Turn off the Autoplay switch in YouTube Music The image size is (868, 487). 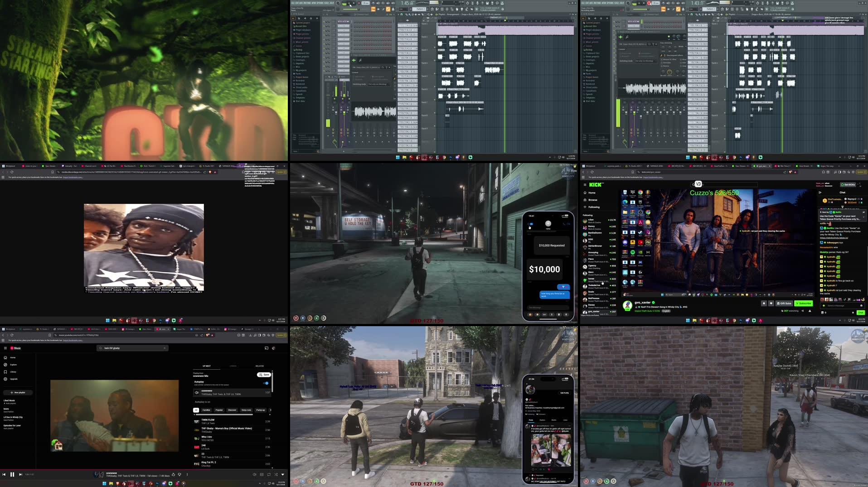tap(266, 383)
